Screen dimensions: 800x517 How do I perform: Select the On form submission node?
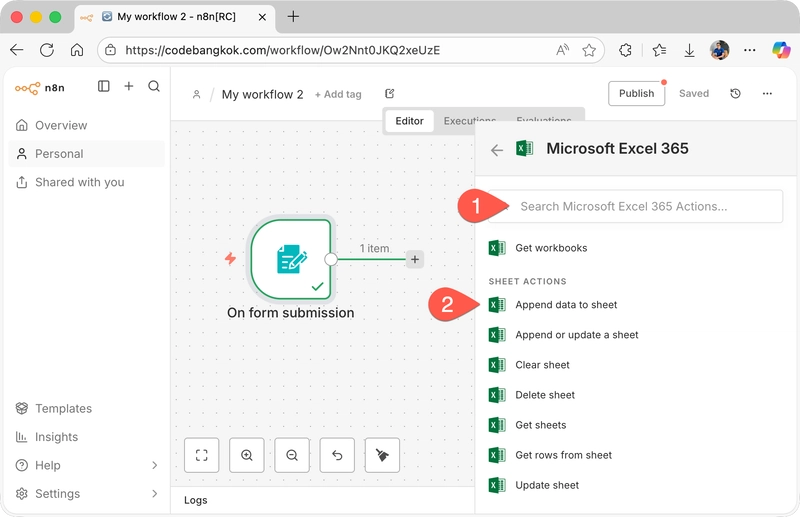(290, 259)
